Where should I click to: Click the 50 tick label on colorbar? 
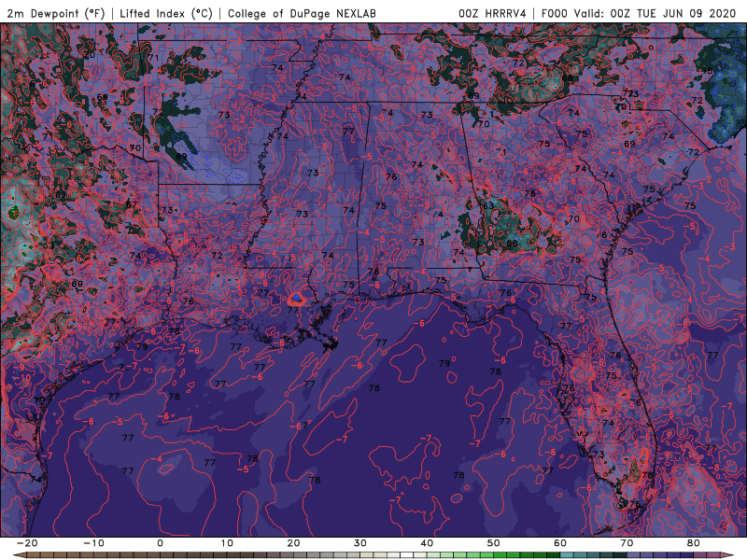click(494, 543)
